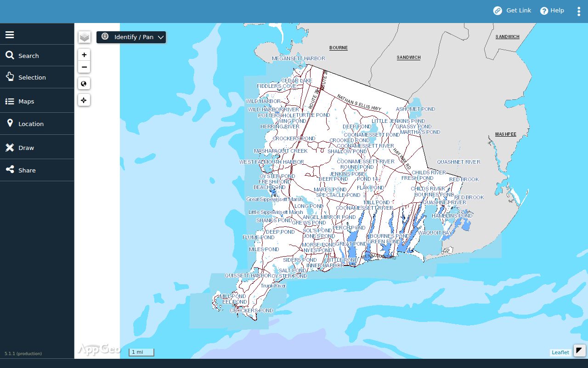
Task: Click the 5.1.1 (production) version text
Action: [23, 353]
